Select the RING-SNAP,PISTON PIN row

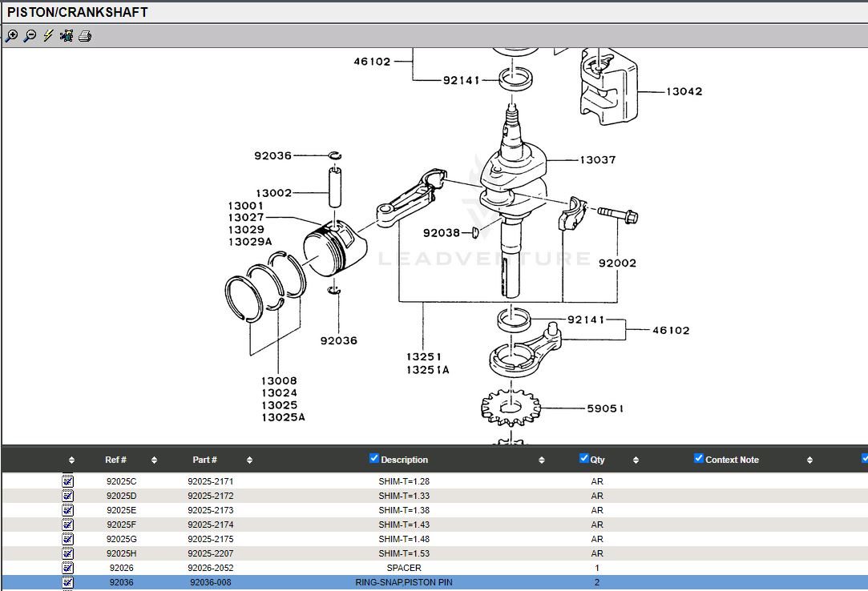[x=403, y=582]
